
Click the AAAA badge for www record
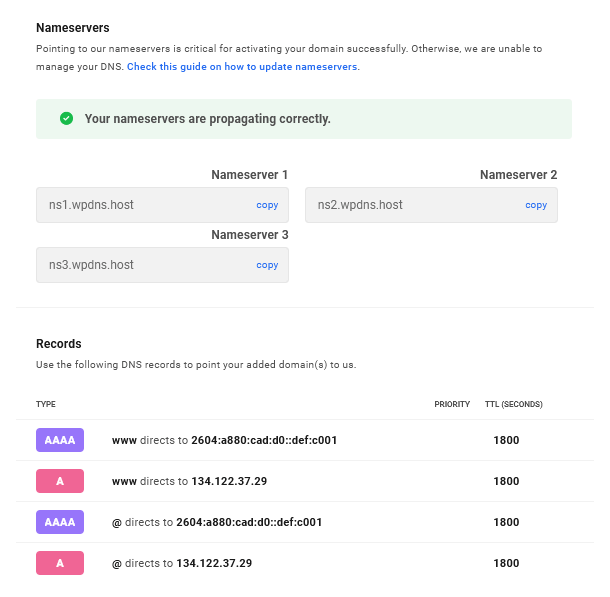pos(60,440)
